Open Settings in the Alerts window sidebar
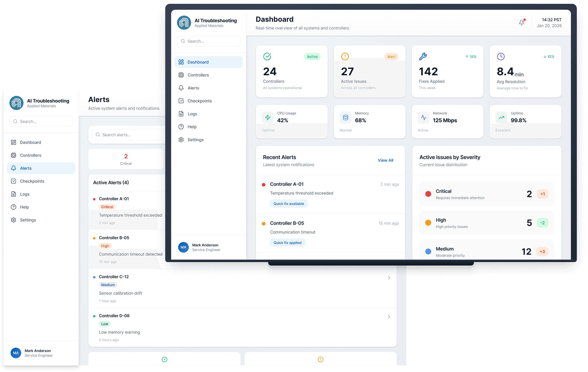The width and height of the screenshot is (588, 372). [28, 220]
